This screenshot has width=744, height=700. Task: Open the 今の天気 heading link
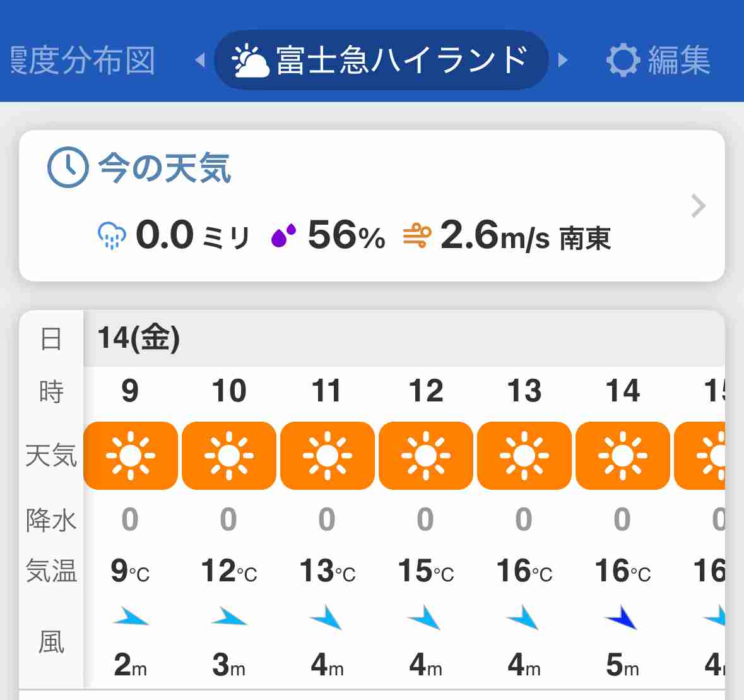point(164,167)
